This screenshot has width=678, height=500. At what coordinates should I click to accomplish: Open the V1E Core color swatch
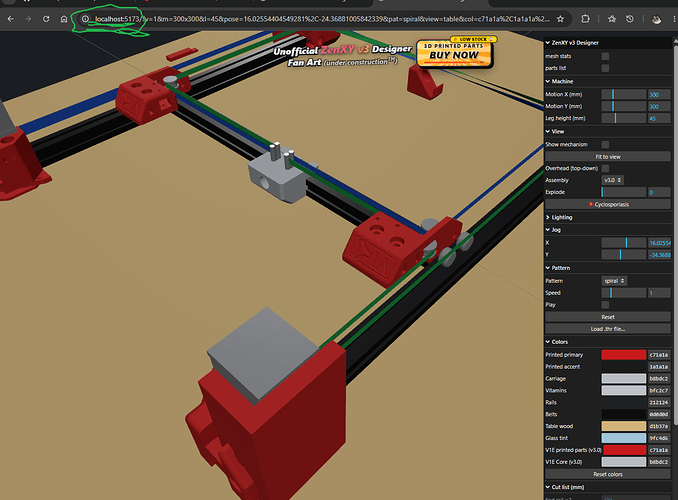[624, 462]
